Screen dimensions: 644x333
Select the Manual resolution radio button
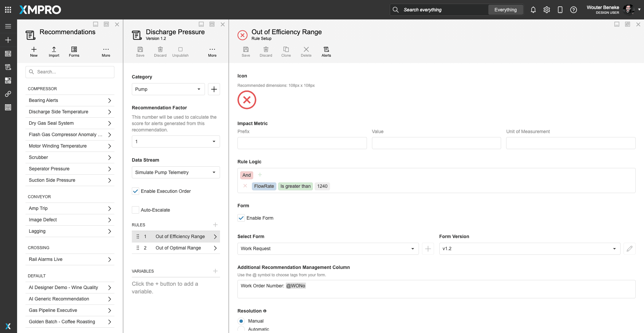click(x=241, y=321)
